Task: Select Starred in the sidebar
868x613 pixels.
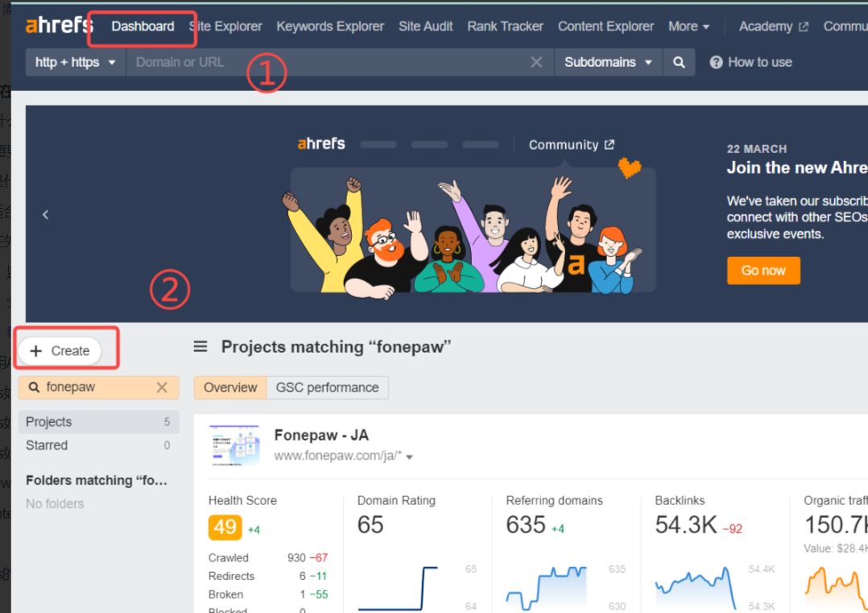Action: [x=98, y=445]
